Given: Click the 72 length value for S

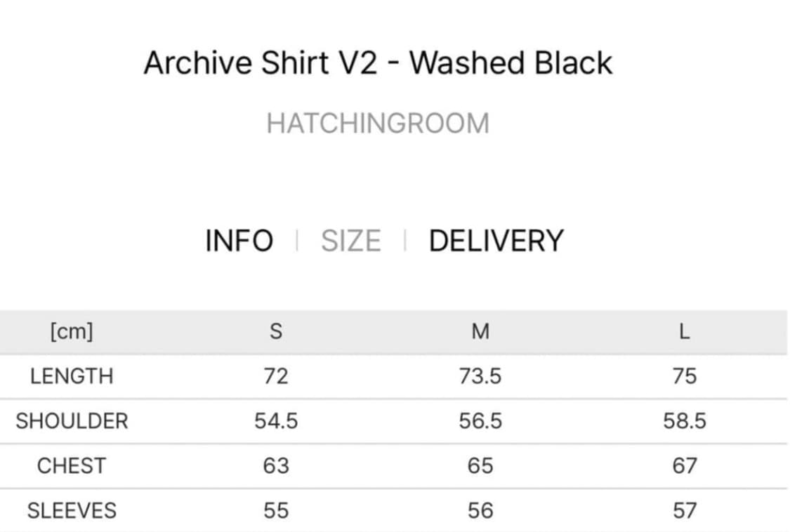Looking at the screenshot, I should [276, 376].
